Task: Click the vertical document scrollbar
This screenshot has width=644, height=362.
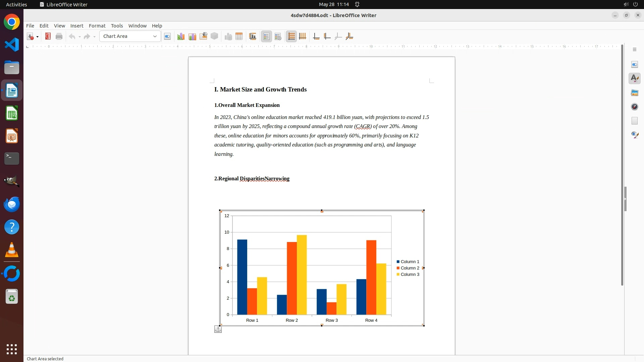Action: pyautogui.click(x=622, y=164)
